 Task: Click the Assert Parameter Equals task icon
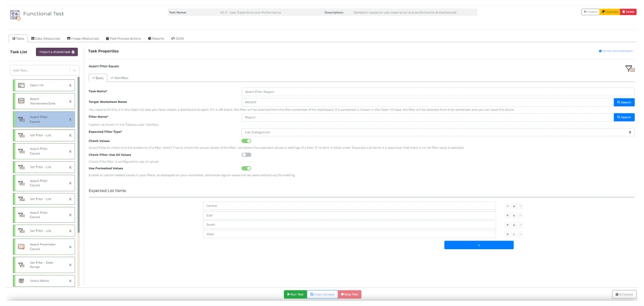pos(21,247)
